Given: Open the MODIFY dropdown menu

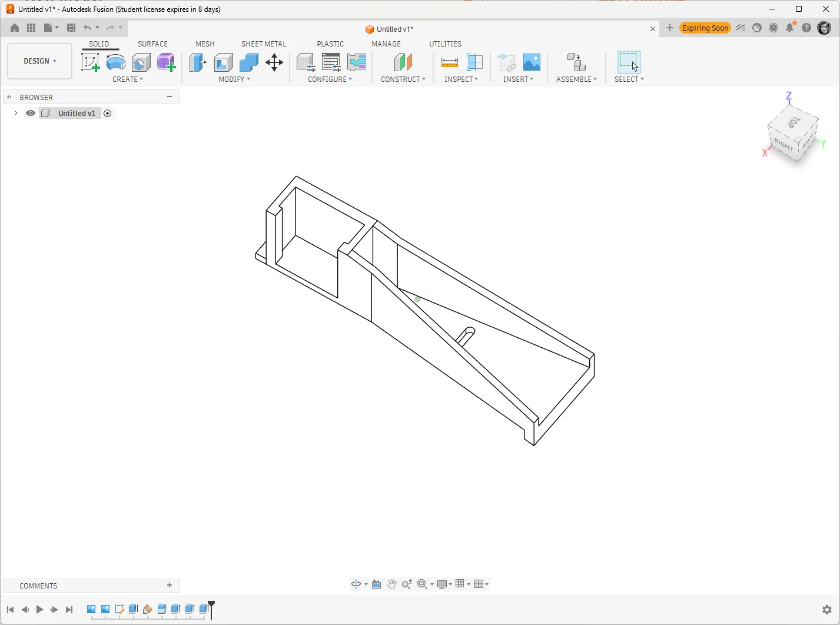Looking at the screenshot, I should [x=234, y=79].
